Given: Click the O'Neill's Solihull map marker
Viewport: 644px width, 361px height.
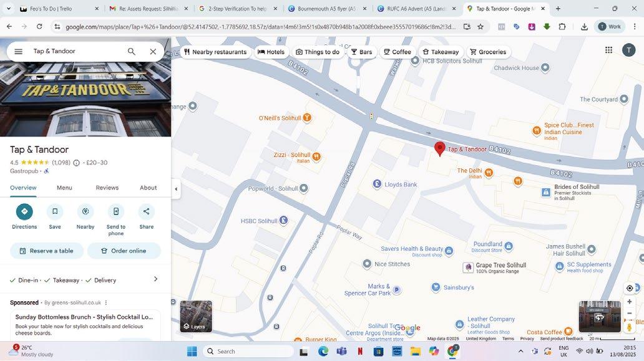Looking at the screenshot, I should (x=307, y=118).
